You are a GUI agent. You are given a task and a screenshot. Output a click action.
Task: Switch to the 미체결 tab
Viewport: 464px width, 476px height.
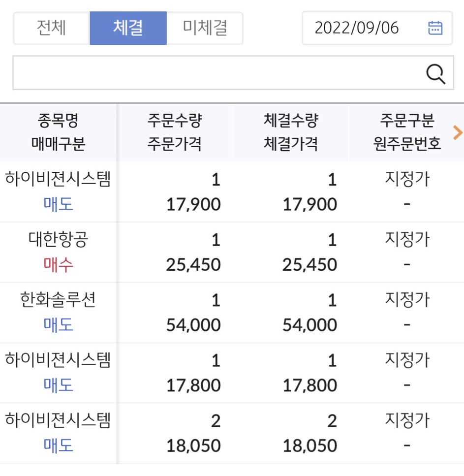pyautogui.click(x=205, y=28)
